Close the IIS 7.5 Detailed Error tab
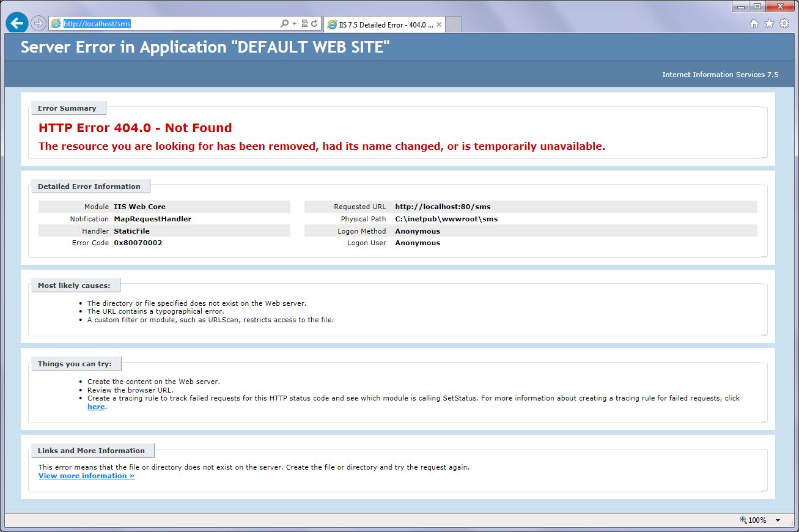The width and height of the screenshot is (799, 532). pos(438,25)
